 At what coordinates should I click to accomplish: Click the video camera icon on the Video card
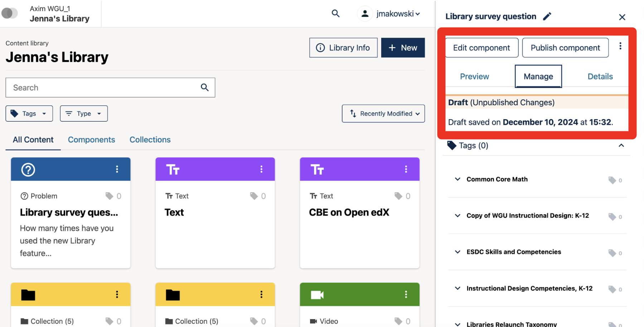317,294
